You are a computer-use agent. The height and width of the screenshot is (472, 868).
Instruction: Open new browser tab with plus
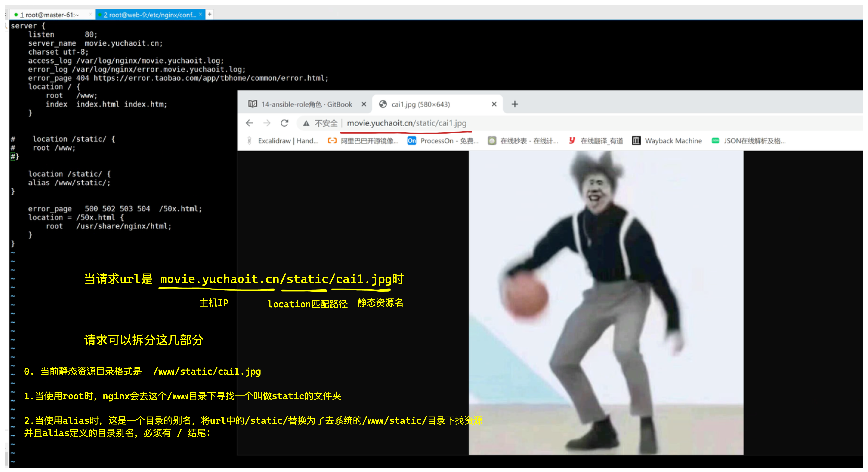pos(515,104)
